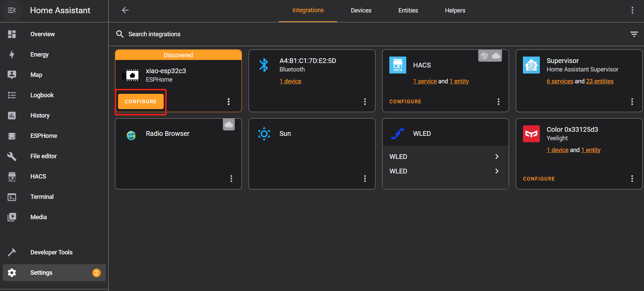This screenshot has height=291, width=644.
Task: Open options menu for xiao-esp32c3 card
Action: click(x=229, y=102)
